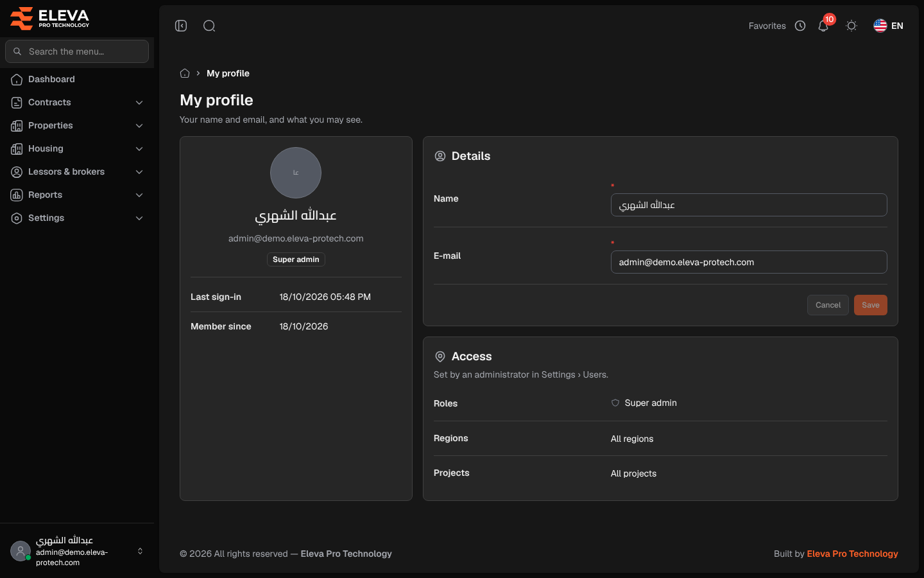Open the top bar search icon

point(209,26)
